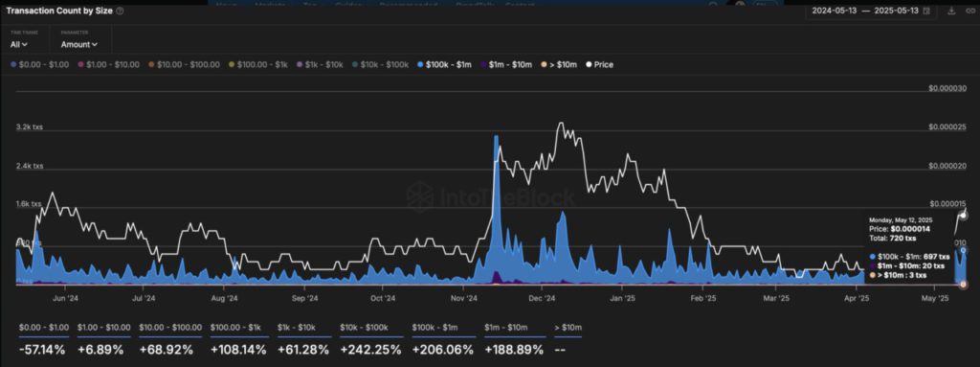Click the +6.89% change value
This screenshot has height=367, width=980.
pos(100,350)
